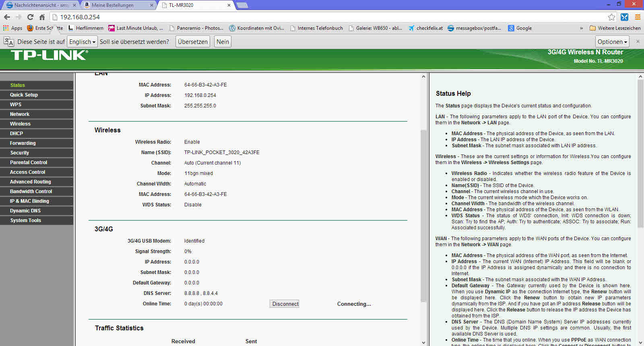The height and width of the screenshot is (346, 644).
Task: Click scroll-down arrow of the status pane
Action: point(423,342)
